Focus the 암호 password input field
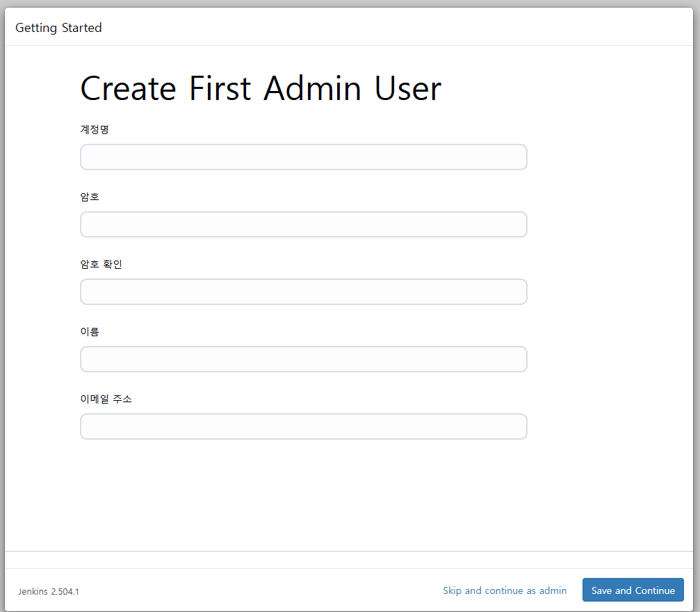The image size is (700, 612). tap(304, 224)
